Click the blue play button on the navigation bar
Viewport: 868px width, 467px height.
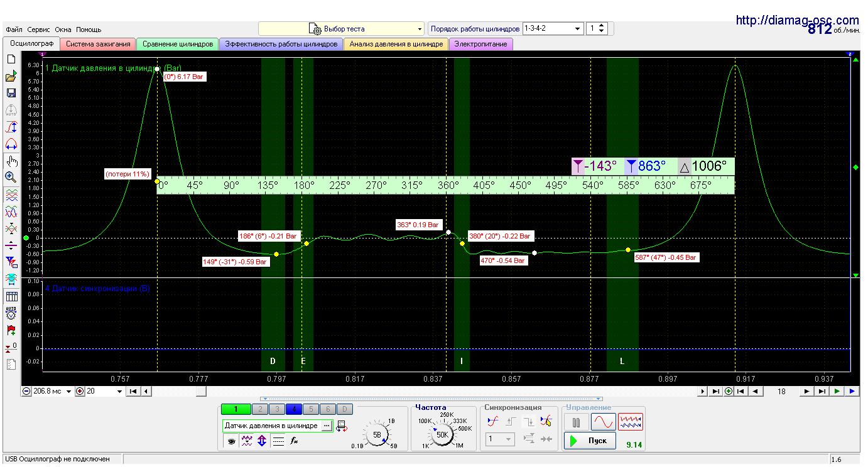pos(852,391)
